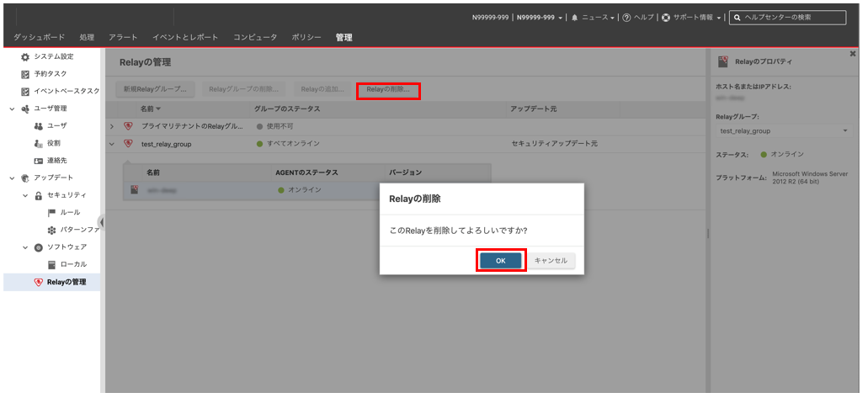Viewport: 868px width, 398px height.
Task: Collapse the ユーザ管理 tree section
Action: [x=12, y=109]
